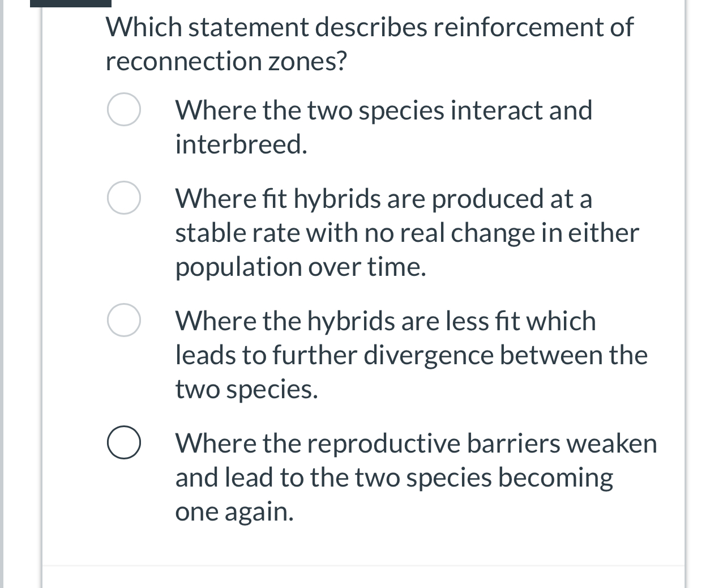Click the line 'population over time.'

301,267
